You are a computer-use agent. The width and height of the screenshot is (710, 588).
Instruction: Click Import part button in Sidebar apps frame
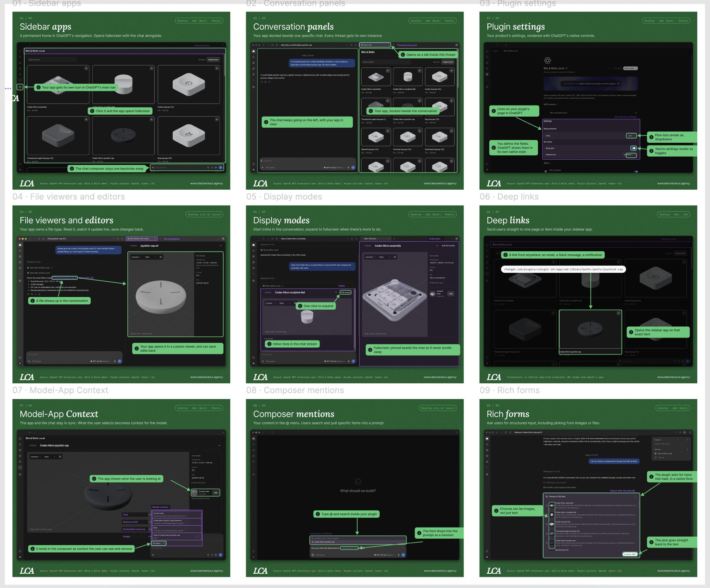tap(213, 60)
